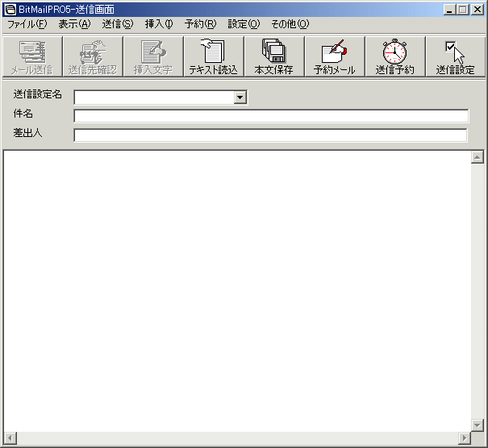Open 送信設定 from the toolbar
Screen dimensions: 488x448
point(455,56)
